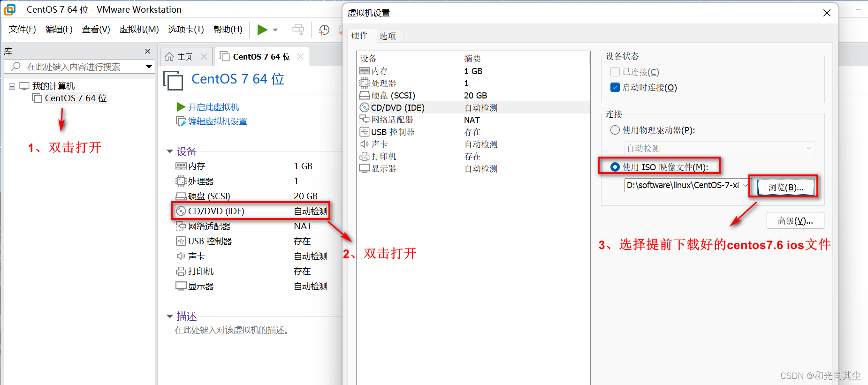
Task: Click the processor icon in main device list
Action: [181, 181]
